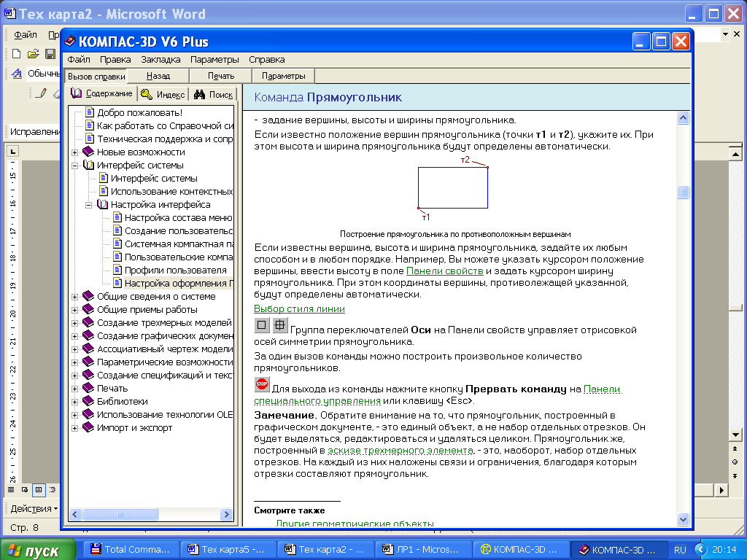Click Word's Previous page double arrow
Image resolution: width=747 pixels, height=560 pixels.
(735, 448)
